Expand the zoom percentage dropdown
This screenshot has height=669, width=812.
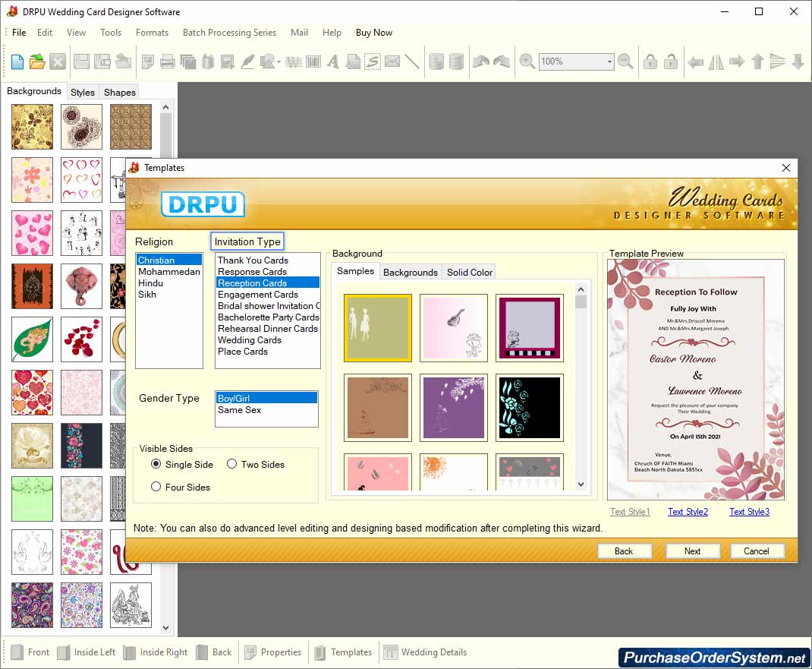[609, 62]
